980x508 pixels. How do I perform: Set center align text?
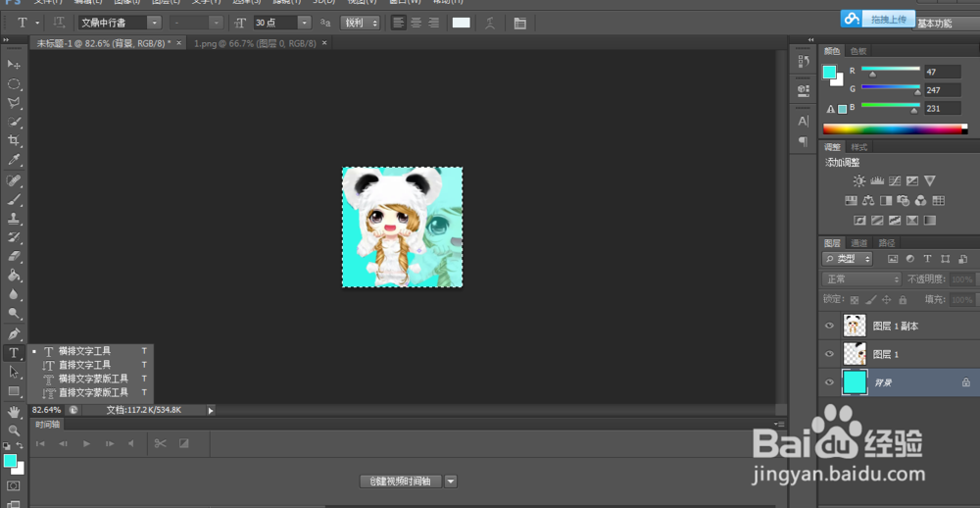pos(416,23)
